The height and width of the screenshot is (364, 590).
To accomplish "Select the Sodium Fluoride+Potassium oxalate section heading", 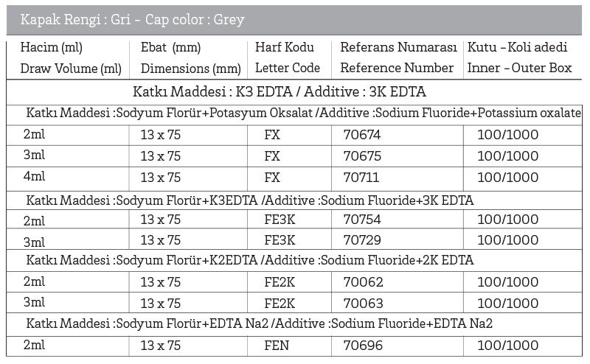I will tap(303, 113).
